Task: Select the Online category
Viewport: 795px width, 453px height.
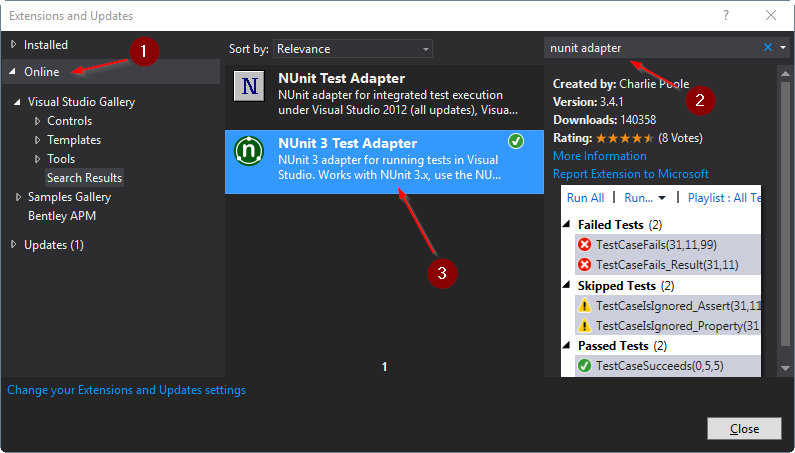Action: 42,72
